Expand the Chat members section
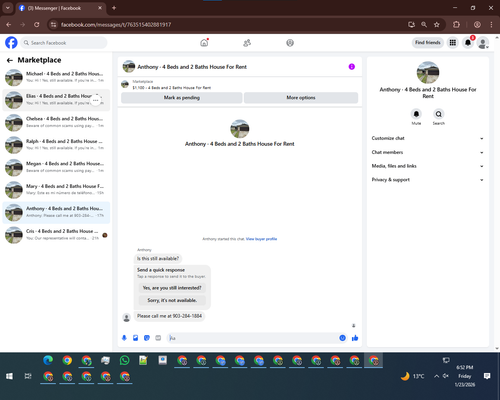 428,152
